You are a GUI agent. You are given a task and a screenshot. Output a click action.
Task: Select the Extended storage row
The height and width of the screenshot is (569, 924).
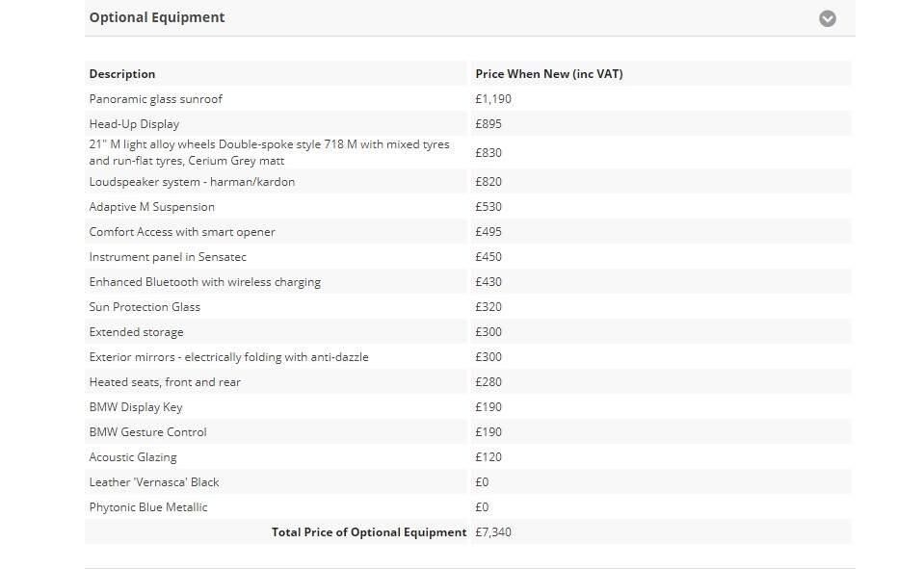(x=468, y=332)
